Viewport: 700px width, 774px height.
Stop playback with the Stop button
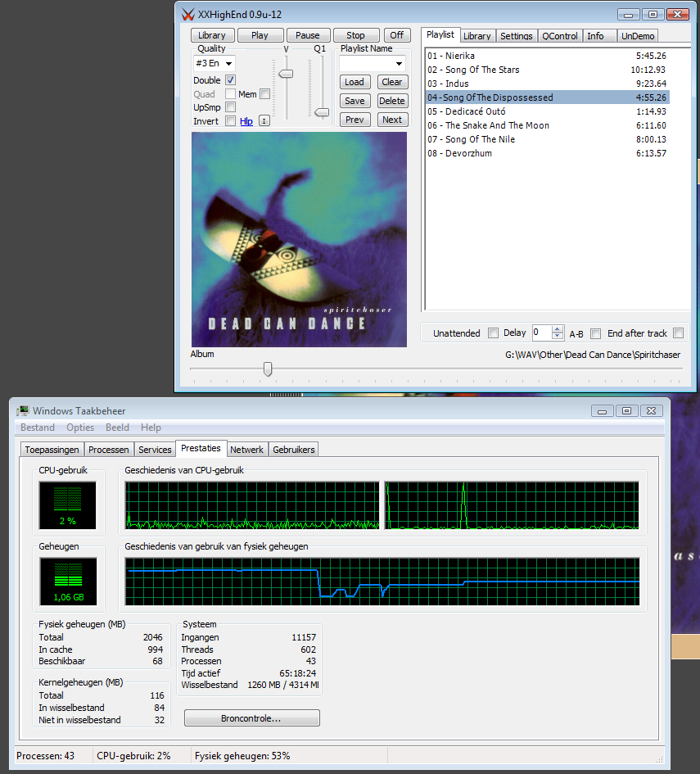(355, 35)
